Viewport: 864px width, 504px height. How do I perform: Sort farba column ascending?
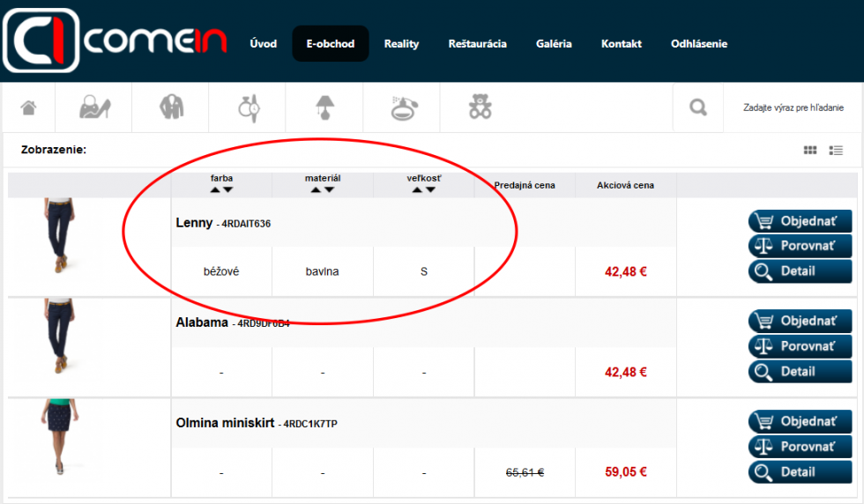click(x=215, y=189)
